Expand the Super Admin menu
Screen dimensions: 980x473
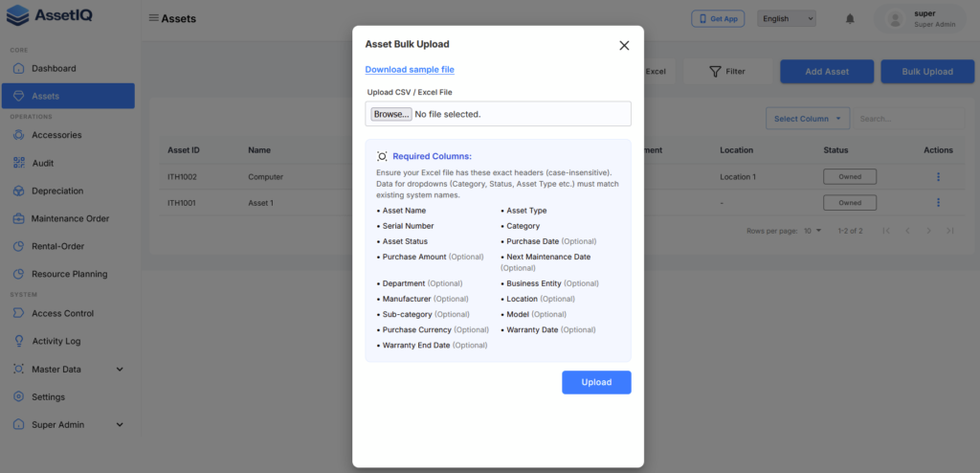(120, 425)
